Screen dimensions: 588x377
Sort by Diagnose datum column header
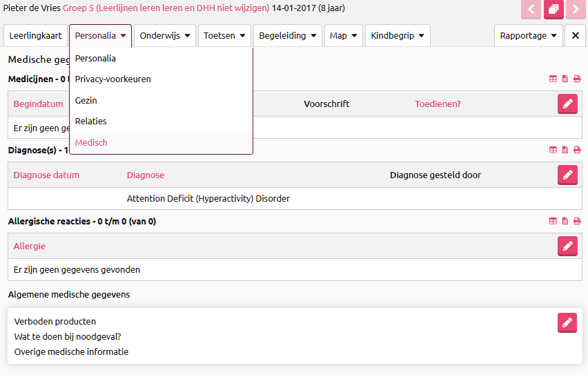pyautogui.click(x=46, y=175)
